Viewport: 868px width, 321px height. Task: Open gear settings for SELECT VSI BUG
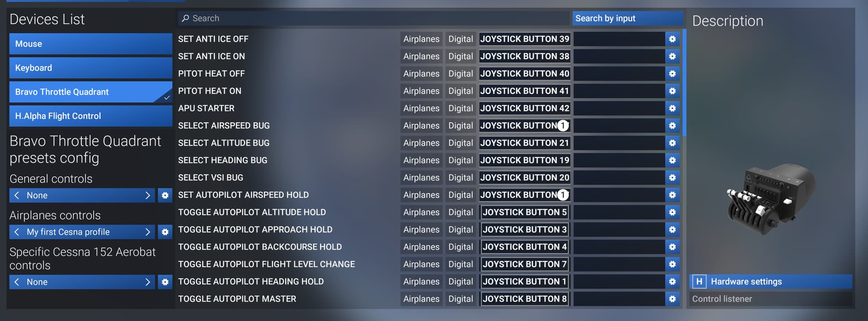pyautogui.click(x=672, y=177)
